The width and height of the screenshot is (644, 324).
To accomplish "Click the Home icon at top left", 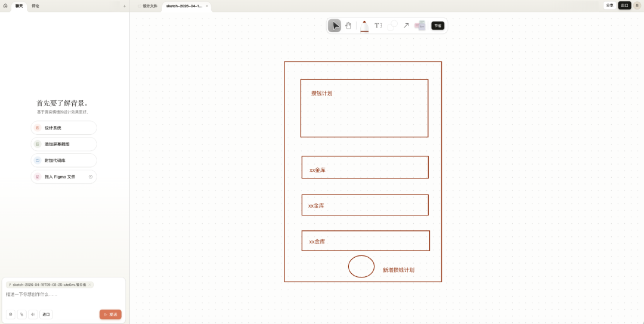I will click(x=5, y=5).
